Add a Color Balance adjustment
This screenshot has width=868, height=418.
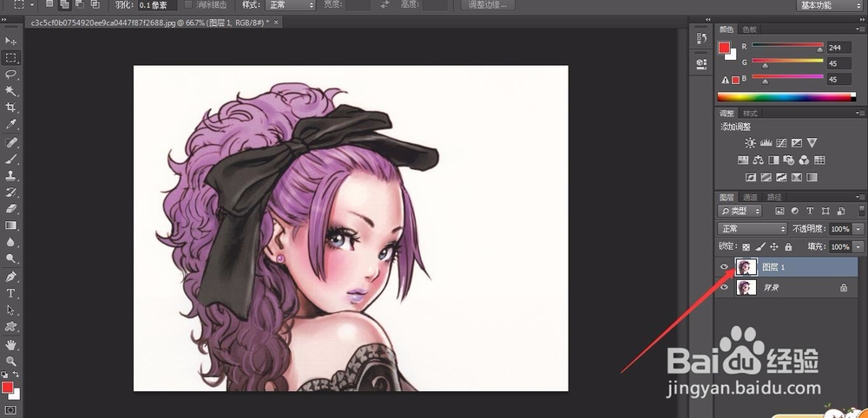point(759,160)
